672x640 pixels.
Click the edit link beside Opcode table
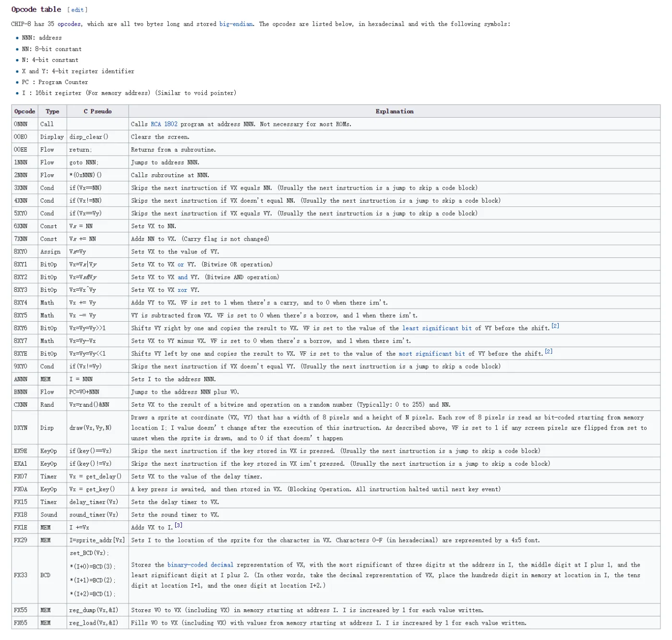coord(77,10)
